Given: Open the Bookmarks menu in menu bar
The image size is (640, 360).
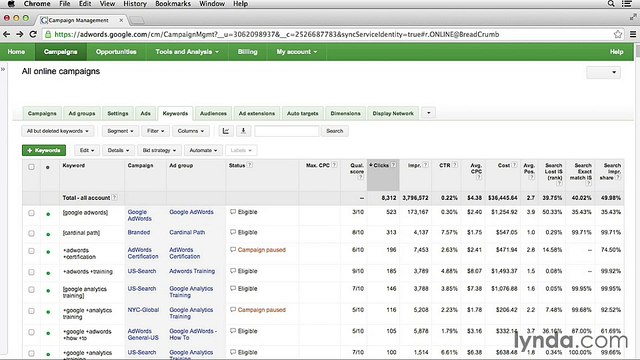Looking at the screenshot, I should tap(173, 4).
